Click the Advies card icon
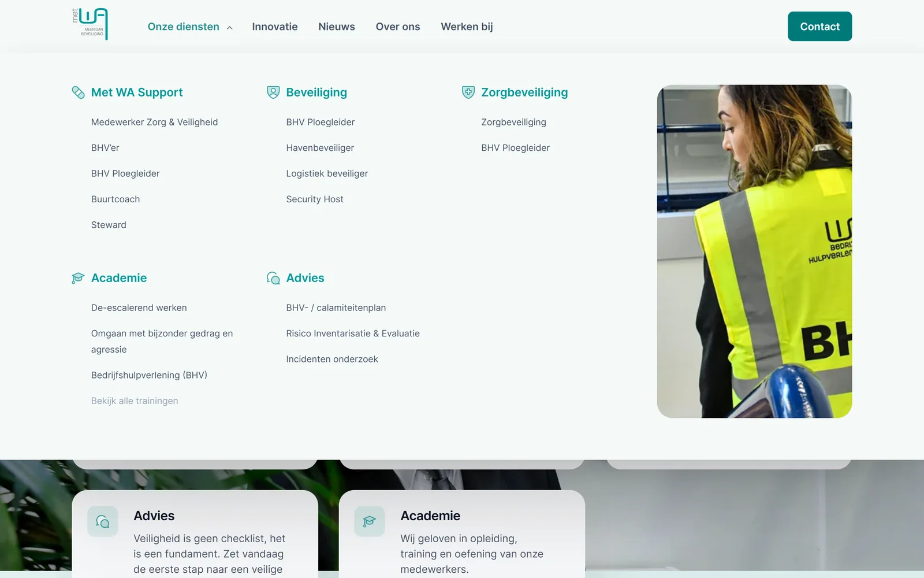 click(103, 521)
